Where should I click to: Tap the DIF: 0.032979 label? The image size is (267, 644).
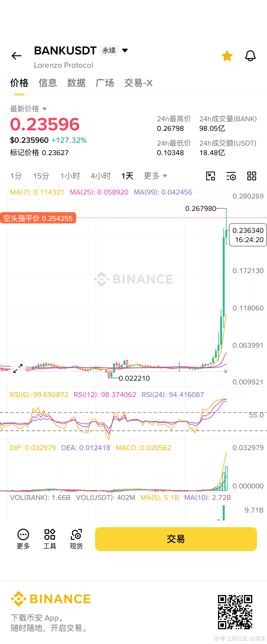[33, 447]
